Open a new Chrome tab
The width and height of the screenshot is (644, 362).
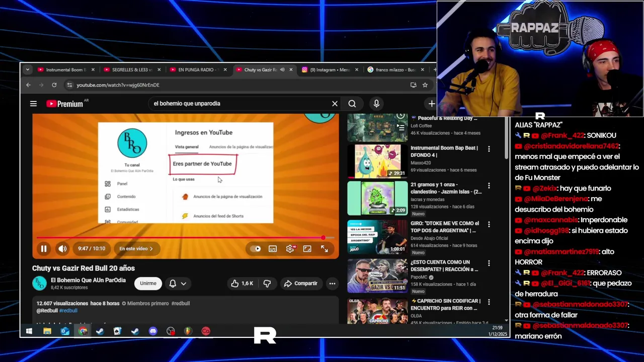[x=435, y=70]
